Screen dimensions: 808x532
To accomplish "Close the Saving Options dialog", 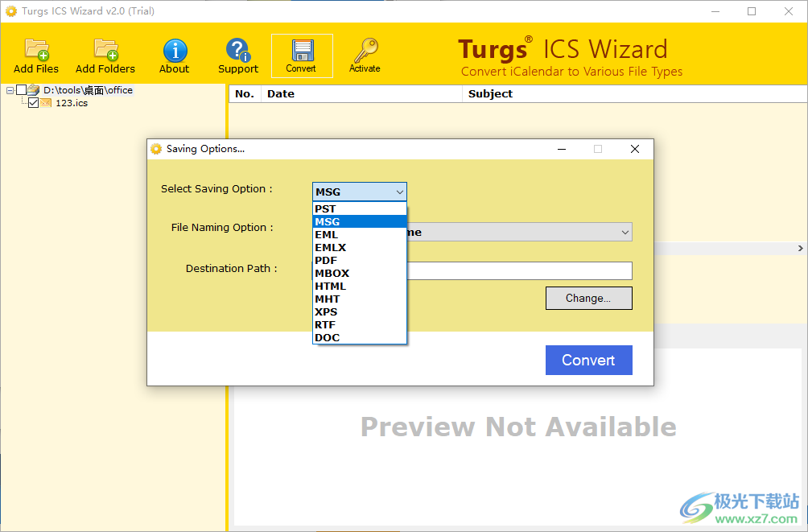I will click(x=635, y=149).
